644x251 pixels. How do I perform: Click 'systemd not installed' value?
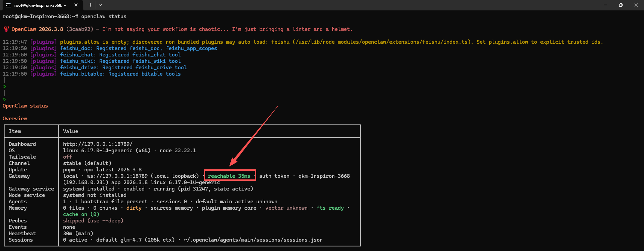[95, 195]
